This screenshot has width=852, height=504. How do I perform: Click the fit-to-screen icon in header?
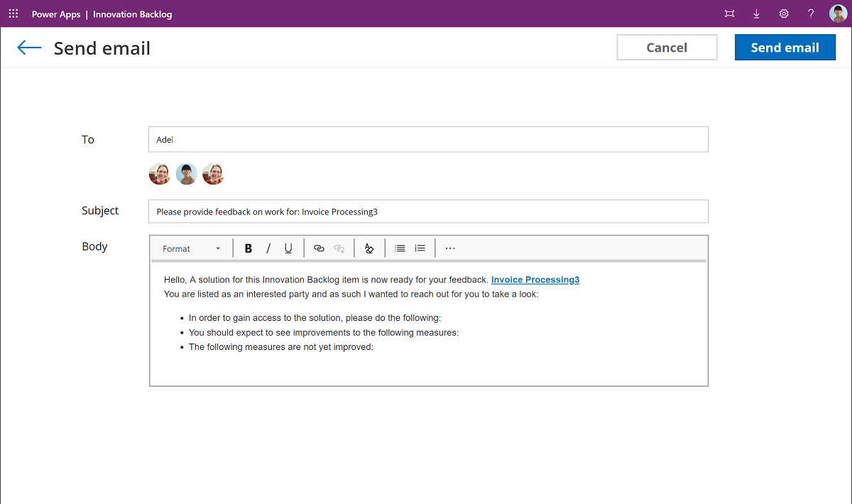tap(729, 13)
